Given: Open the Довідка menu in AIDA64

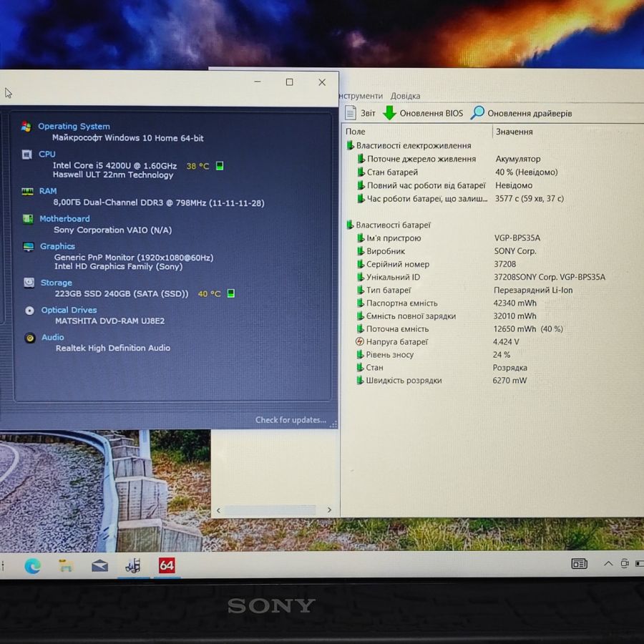Looking at the screenshot, I should [405, 96].
